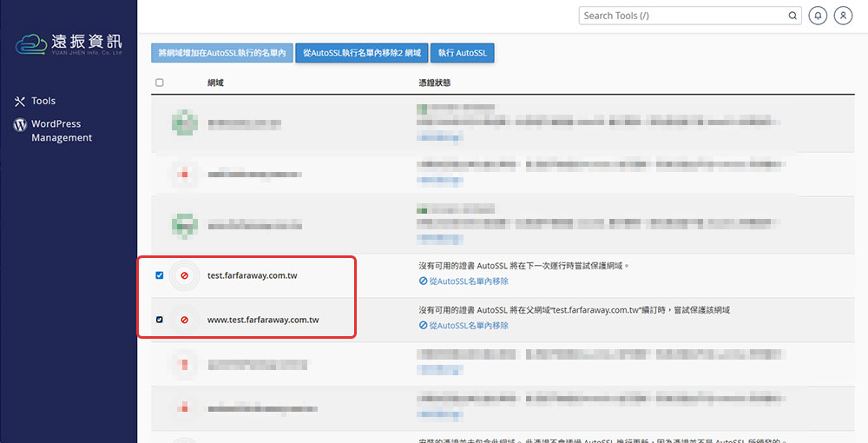Uncheck the www.test.farfaraway.com.tw checkbox

[x=160, y=320]
